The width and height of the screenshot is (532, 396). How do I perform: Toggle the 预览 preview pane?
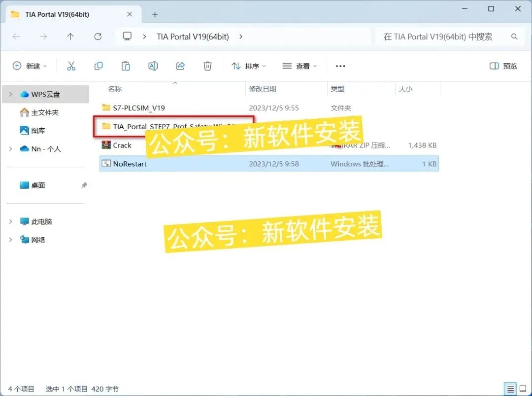click(x=503, y=66)
